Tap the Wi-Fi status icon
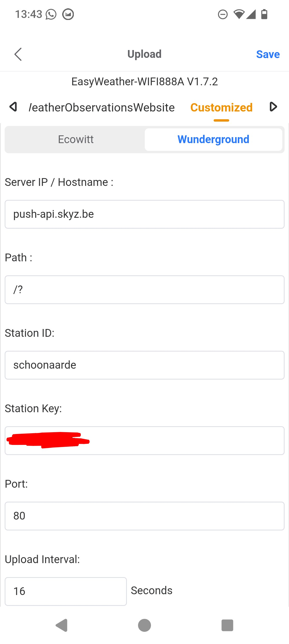Viewport: 289px width, 644px height. click(239, 14)
